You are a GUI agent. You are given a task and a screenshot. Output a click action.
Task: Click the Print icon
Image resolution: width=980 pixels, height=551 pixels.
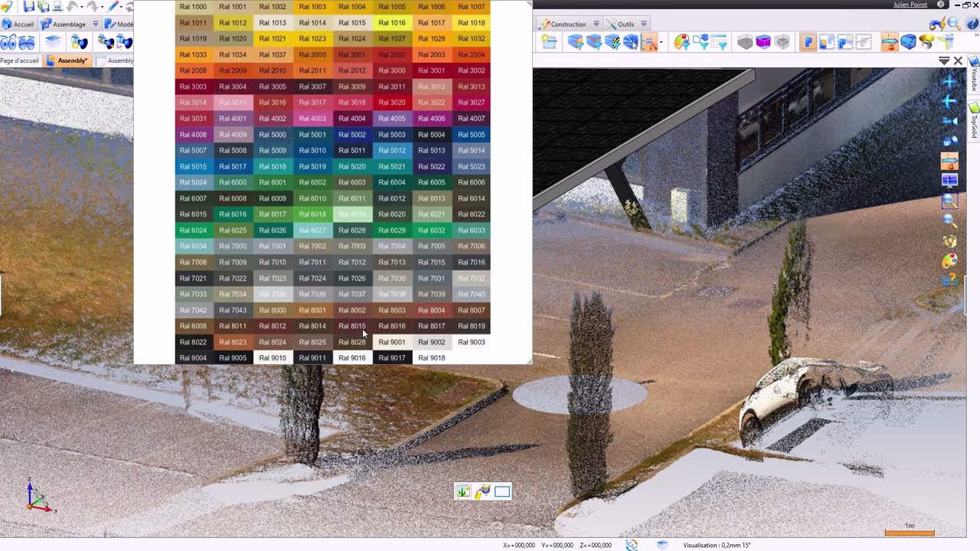coord(57,7)
